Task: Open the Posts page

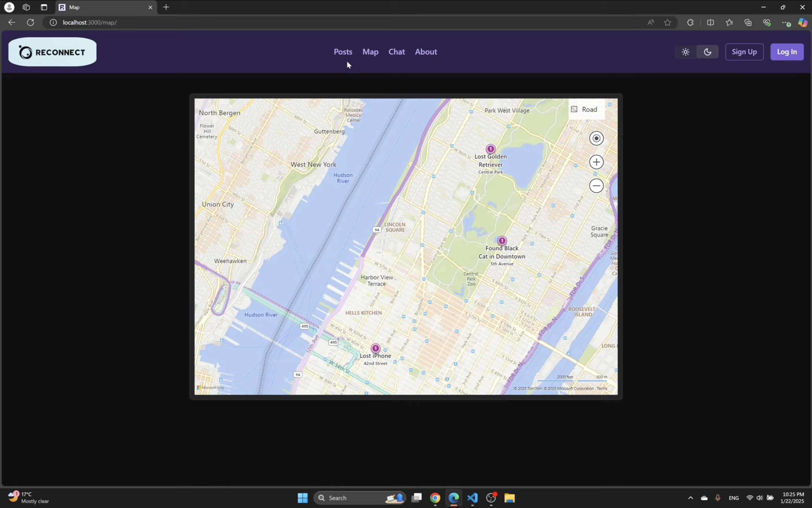Action: [343, 52]
